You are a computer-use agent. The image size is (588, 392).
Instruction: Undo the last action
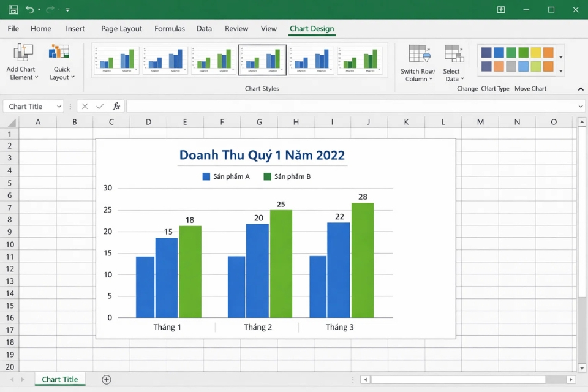29,9
